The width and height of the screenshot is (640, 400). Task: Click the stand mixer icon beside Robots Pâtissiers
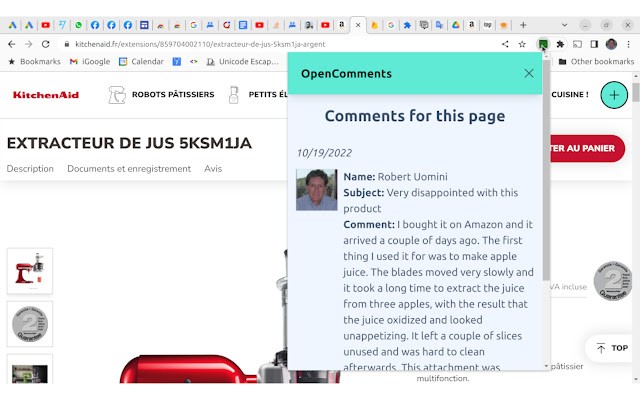117,95
